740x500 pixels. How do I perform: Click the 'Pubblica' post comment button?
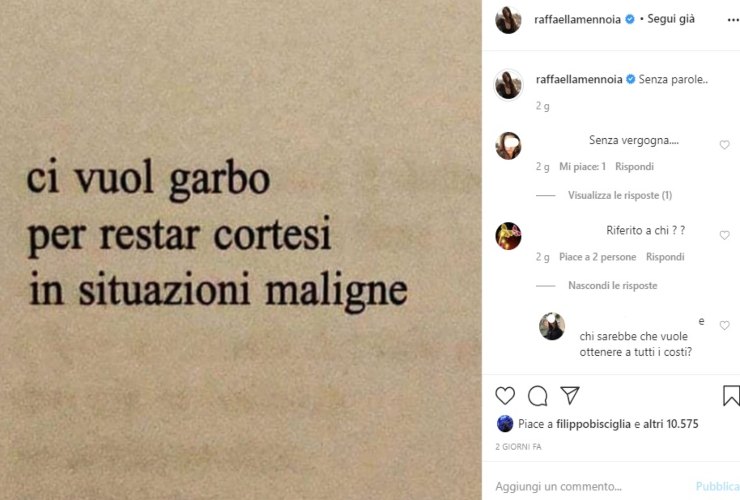tap(718, 486)
